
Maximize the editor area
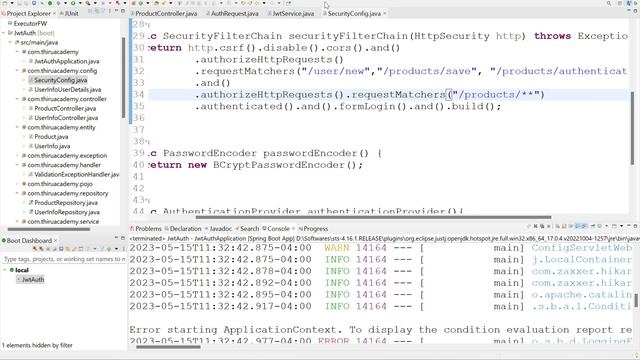click(x=636, y=11)
